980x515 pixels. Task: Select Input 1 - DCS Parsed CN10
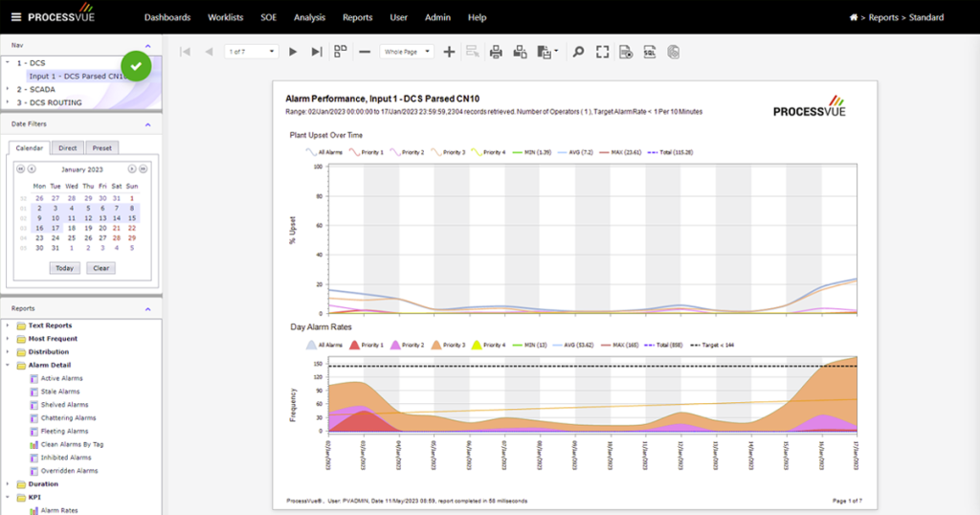click(x=78, y=77)
